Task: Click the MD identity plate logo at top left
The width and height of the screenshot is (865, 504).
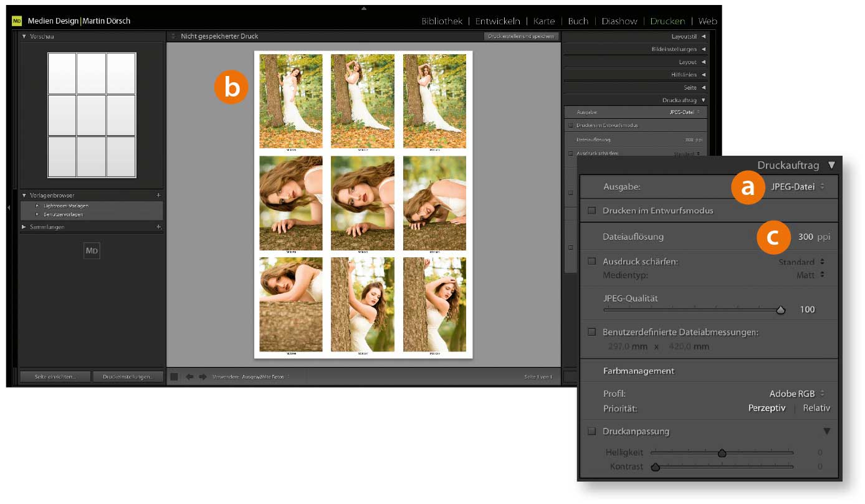Action: point(17,21)
